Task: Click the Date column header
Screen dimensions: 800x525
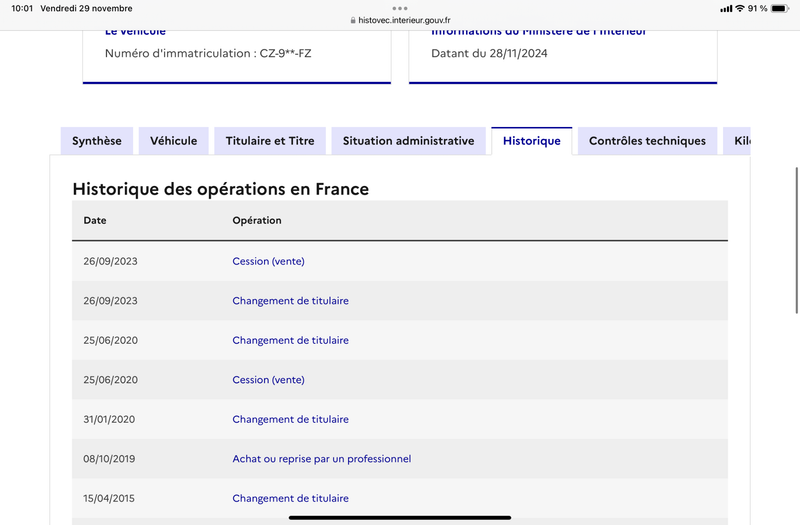Action: pos(95,220)
